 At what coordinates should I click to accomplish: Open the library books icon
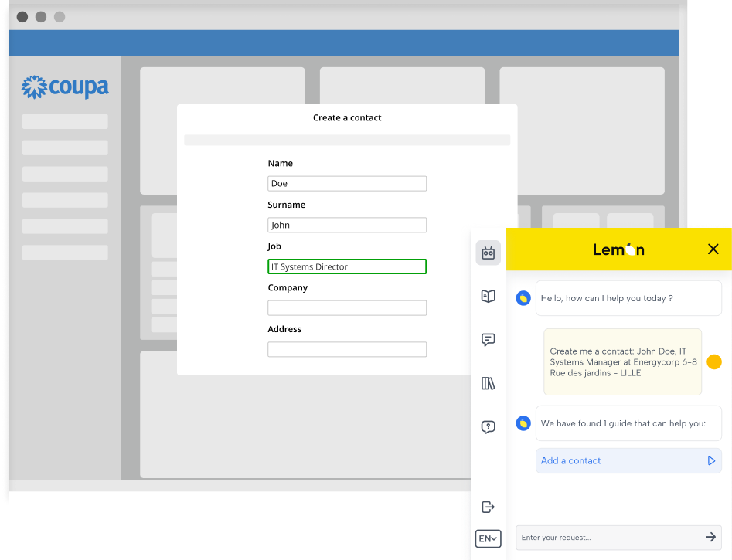click(488, 383)
